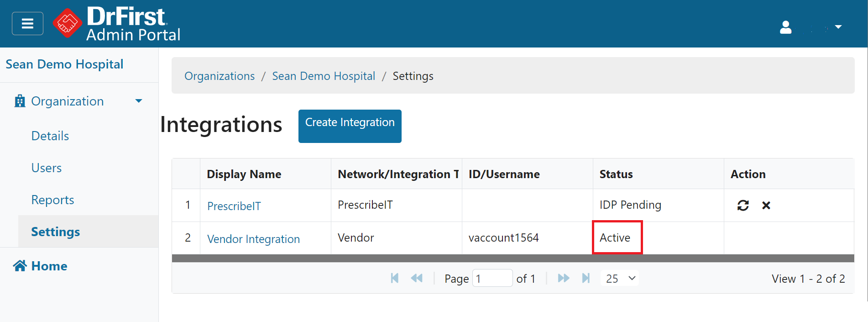Jump to last page of table
The width and height of the screenshot is (868, 322).
[586, 278]
